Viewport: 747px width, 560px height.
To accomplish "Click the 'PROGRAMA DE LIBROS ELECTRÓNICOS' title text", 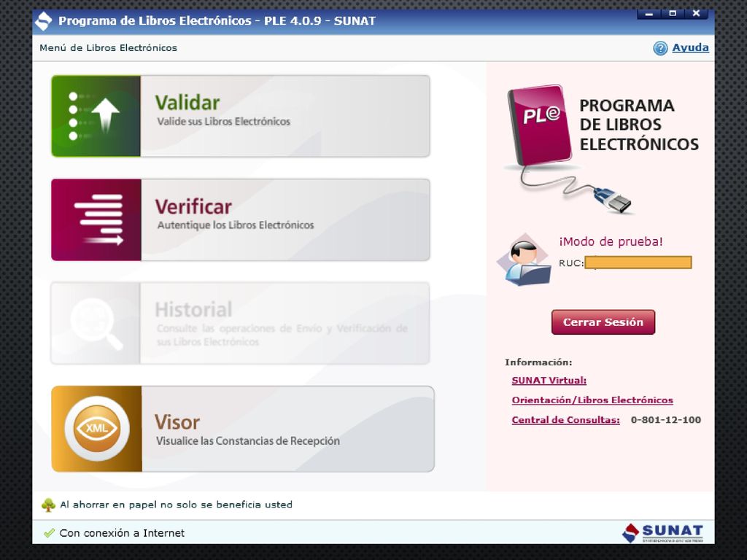I will click(x=639, y=125).
